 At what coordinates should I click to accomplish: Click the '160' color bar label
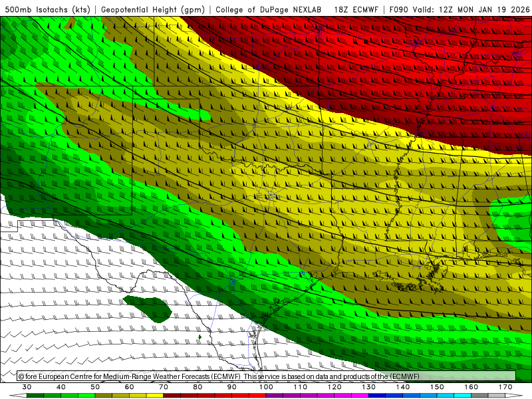[471, 387]
